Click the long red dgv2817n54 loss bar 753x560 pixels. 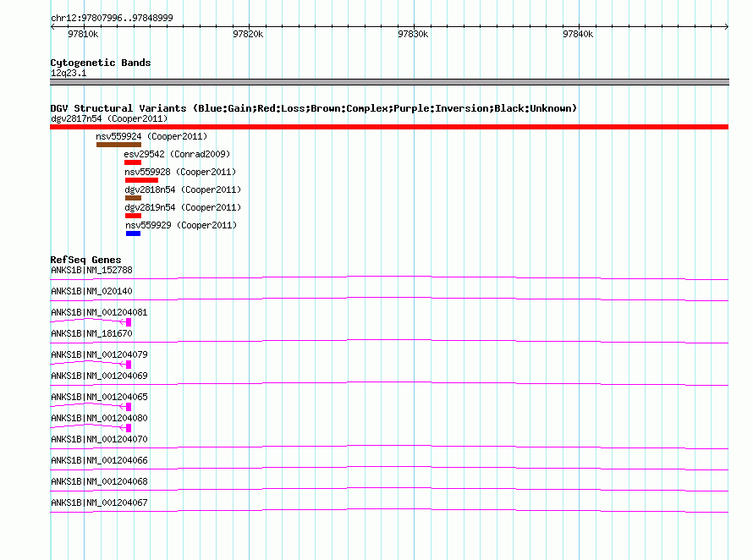389,127
